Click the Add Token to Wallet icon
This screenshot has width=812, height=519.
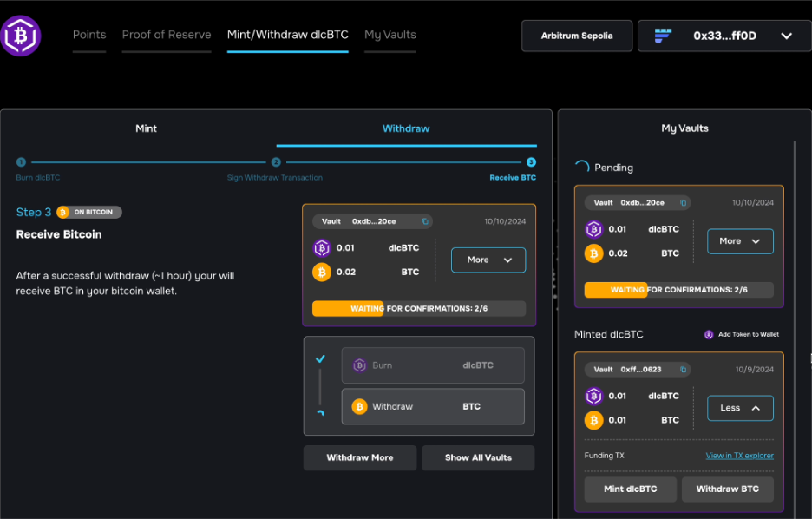pyautogui.click(x=709, y=335)
